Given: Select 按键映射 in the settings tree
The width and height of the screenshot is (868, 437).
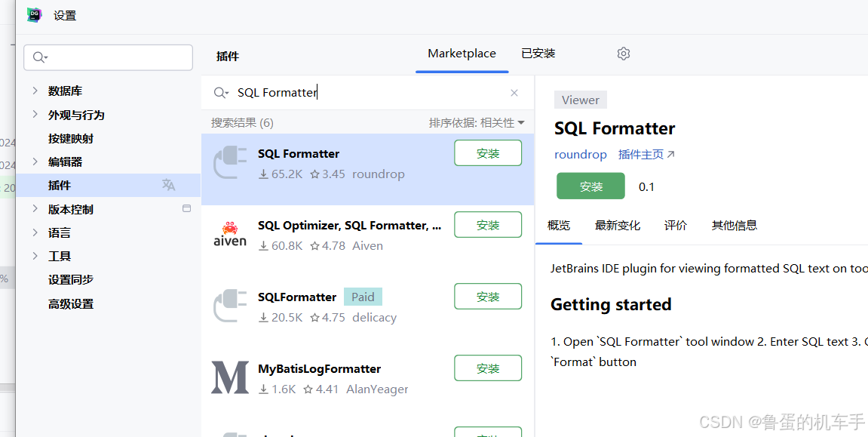Looking at the screenshot, I should coord(71,138).
